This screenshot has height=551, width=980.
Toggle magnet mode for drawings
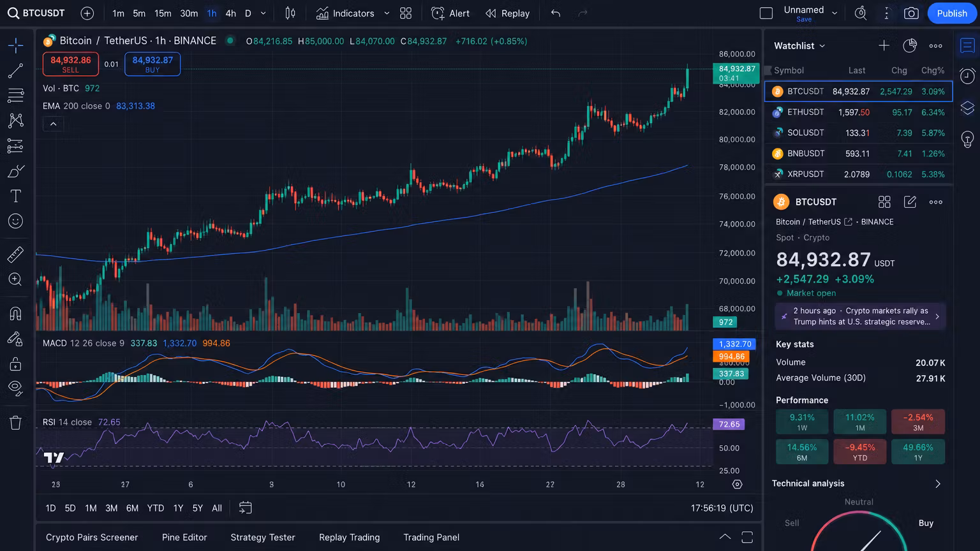point(15,313)
